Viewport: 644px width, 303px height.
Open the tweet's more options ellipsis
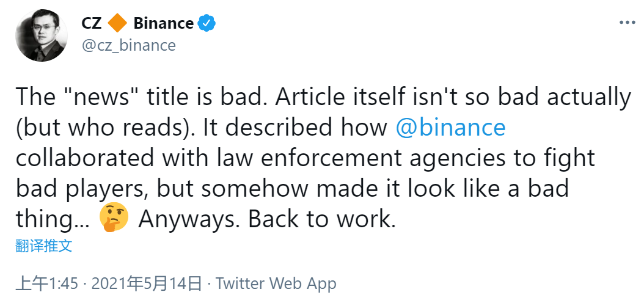pos(628,23)
